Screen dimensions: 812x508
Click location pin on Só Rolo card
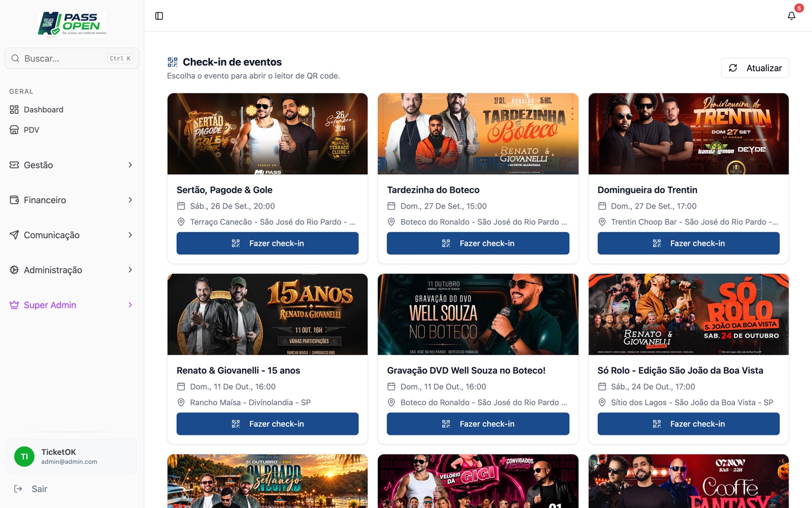click(x=602, y=402)
